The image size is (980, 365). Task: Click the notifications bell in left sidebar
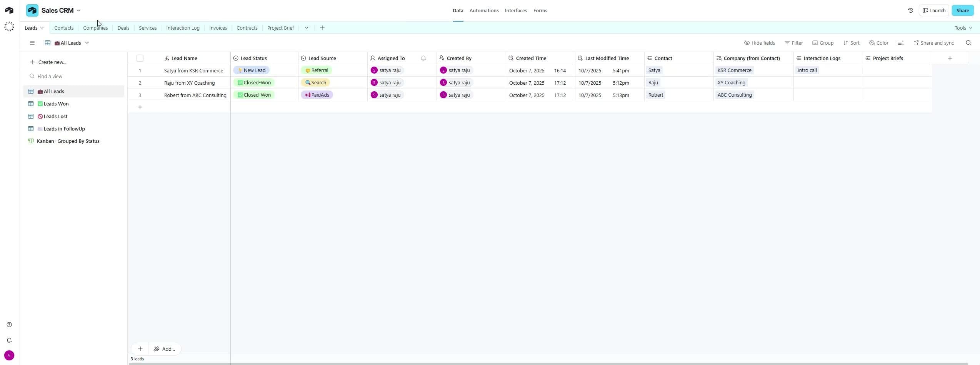point(9,340)
